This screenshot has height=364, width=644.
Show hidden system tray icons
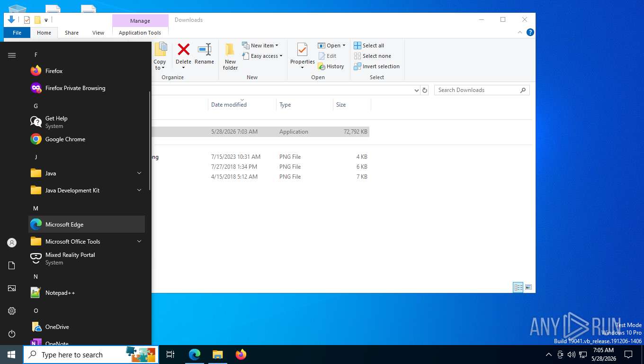(549, 355)
